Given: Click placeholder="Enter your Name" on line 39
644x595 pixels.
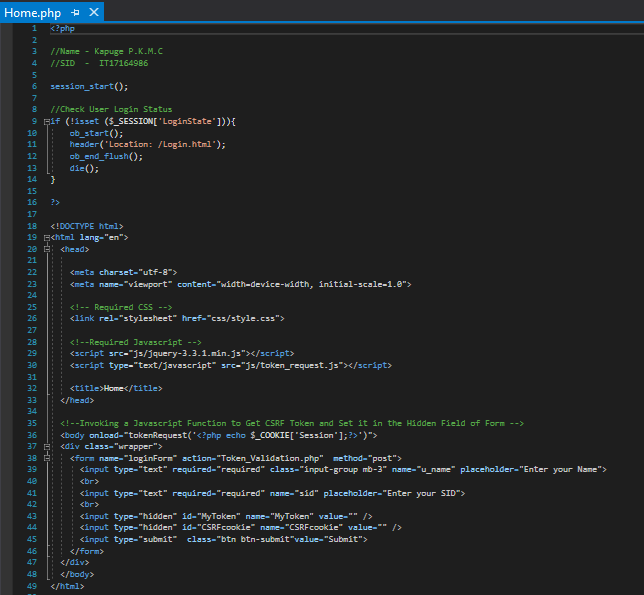Looking at the screenshot, I should tap(531, 469).
